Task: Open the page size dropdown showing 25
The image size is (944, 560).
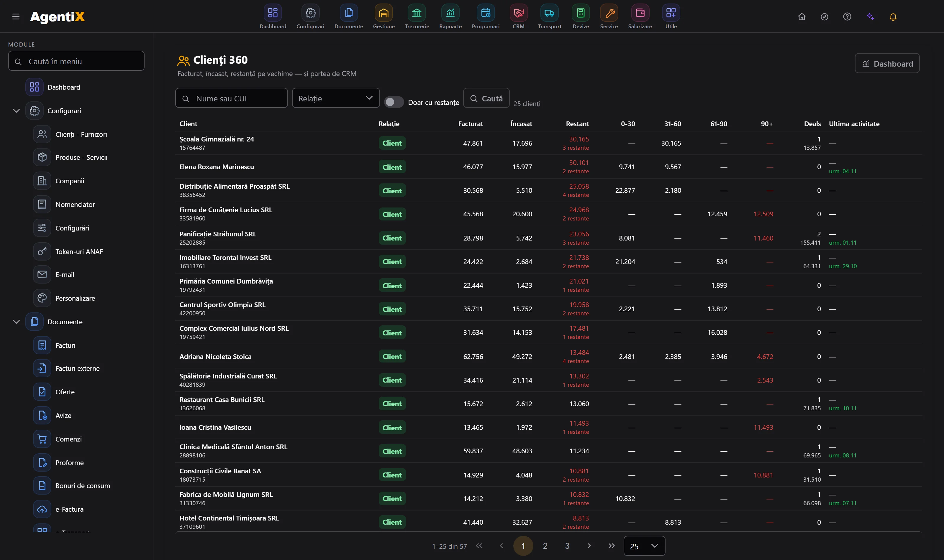Action: pyautogui.click(x=644, y=546)
